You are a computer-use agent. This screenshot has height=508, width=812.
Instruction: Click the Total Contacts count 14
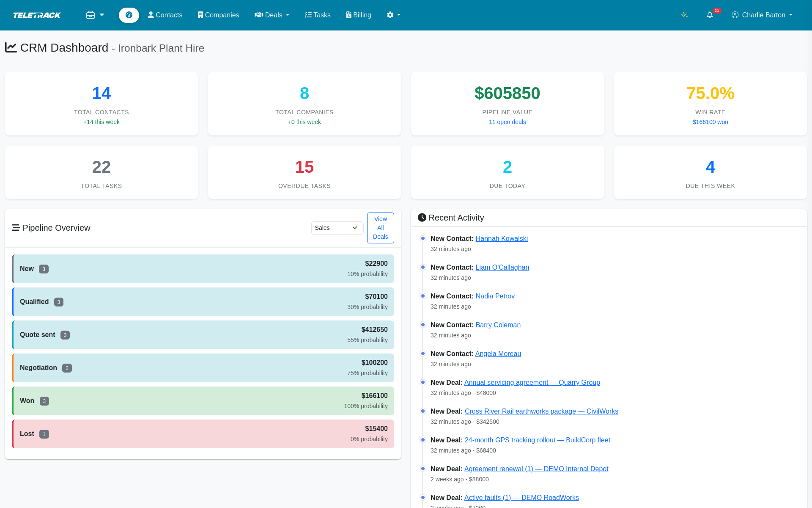click(101, 93)
